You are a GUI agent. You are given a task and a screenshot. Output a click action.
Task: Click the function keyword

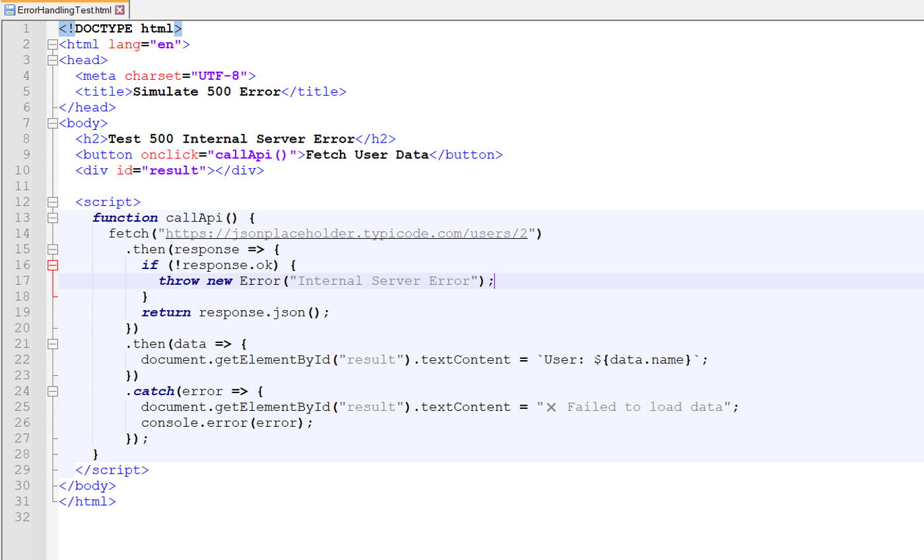click(125, 218)
